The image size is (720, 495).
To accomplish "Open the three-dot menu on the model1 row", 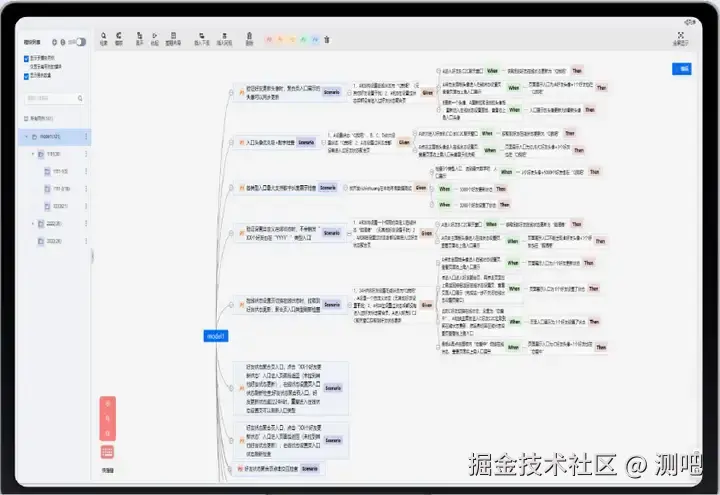I will click(x=86, y=136).
